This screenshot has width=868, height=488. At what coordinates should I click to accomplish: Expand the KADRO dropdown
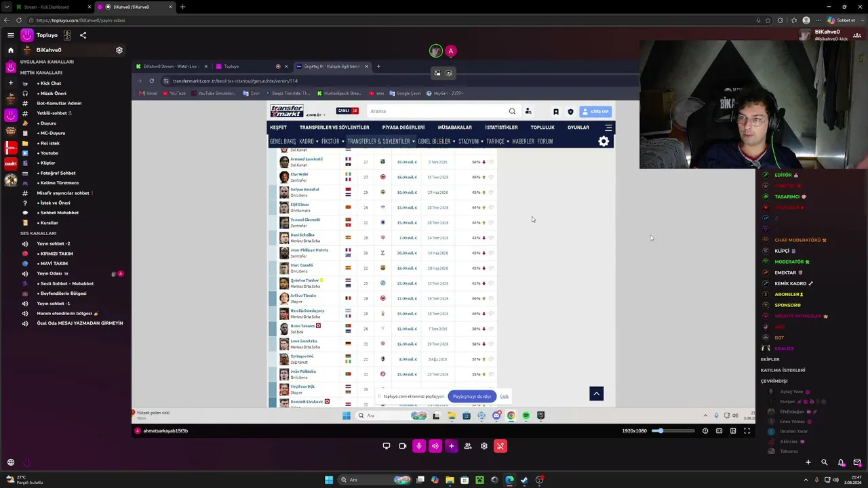click(x=309, y=141)
